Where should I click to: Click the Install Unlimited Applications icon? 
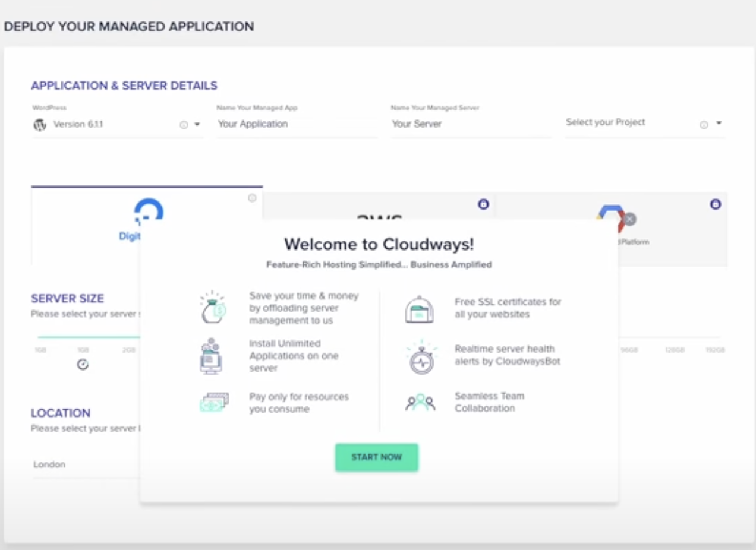coord(210,356)
